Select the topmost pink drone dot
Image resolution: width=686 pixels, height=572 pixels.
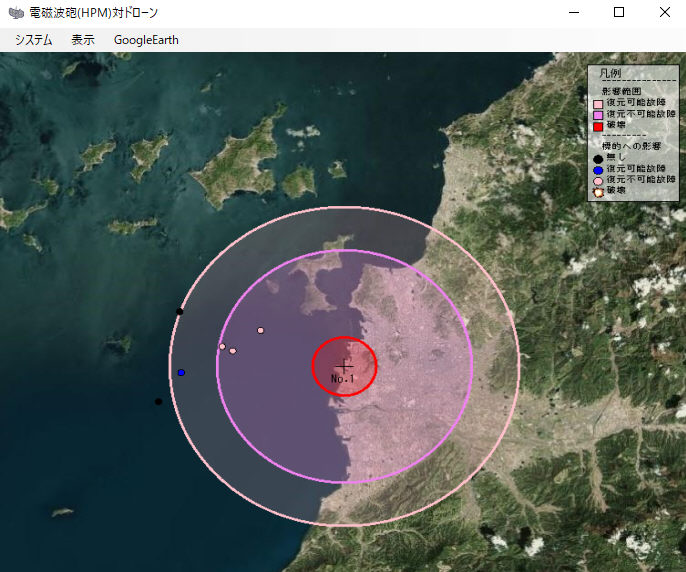pyautogui.click(x=261, y=330)
